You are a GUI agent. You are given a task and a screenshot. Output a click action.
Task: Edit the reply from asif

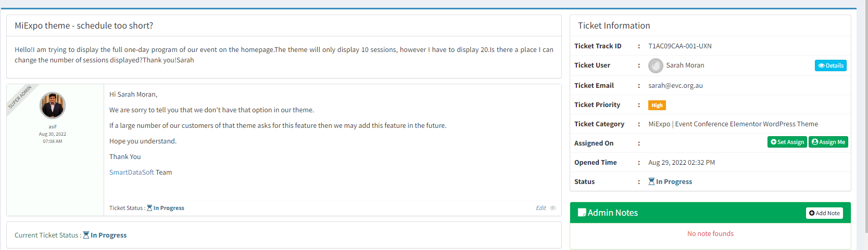pyautogui.click(x=541, y=208)
